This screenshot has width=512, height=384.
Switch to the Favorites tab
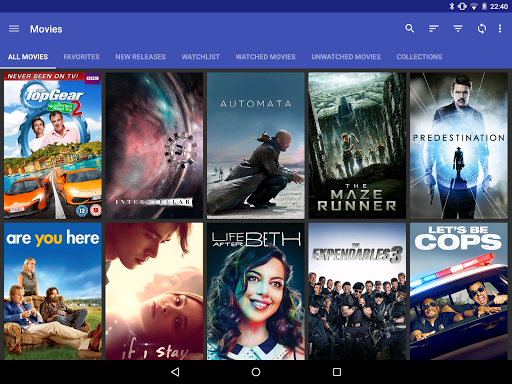click(x=81, y=57)
